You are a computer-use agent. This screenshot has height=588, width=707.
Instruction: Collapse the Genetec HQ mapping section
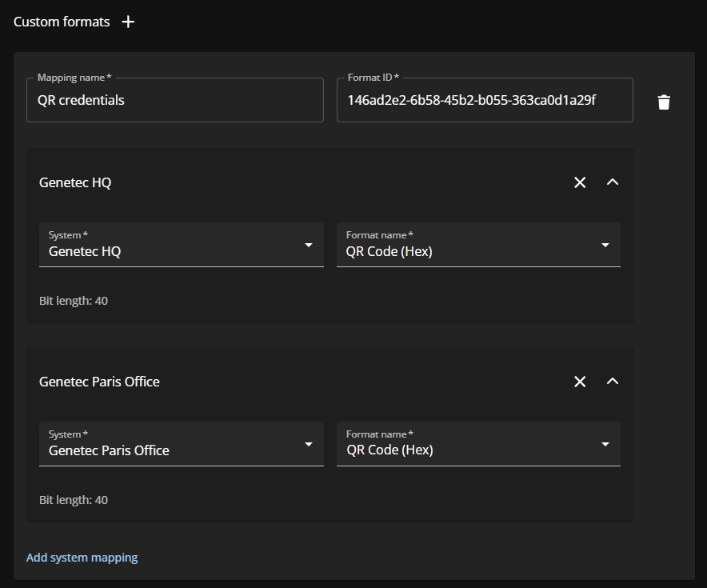(613, 182)
